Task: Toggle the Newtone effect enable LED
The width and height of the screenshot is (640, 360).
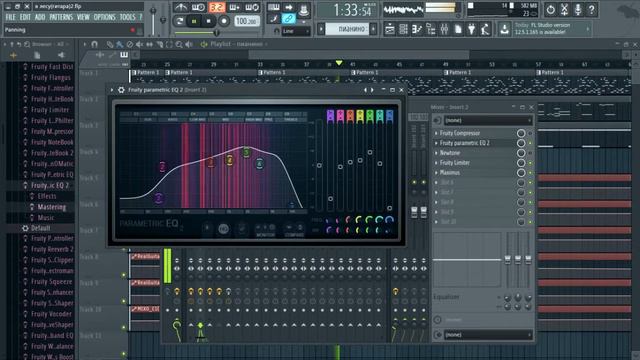Action: [x=530, y=153]
